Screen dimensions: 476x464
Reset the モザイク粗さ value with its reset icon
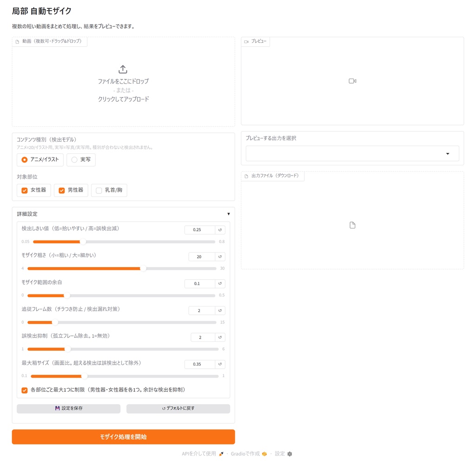pos(220,256)
